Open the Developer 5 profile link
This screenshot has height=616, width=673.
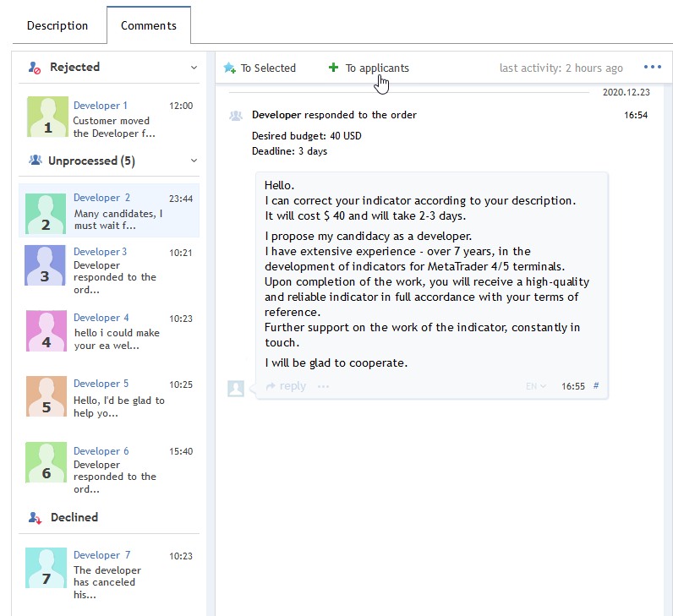[101, 384]
